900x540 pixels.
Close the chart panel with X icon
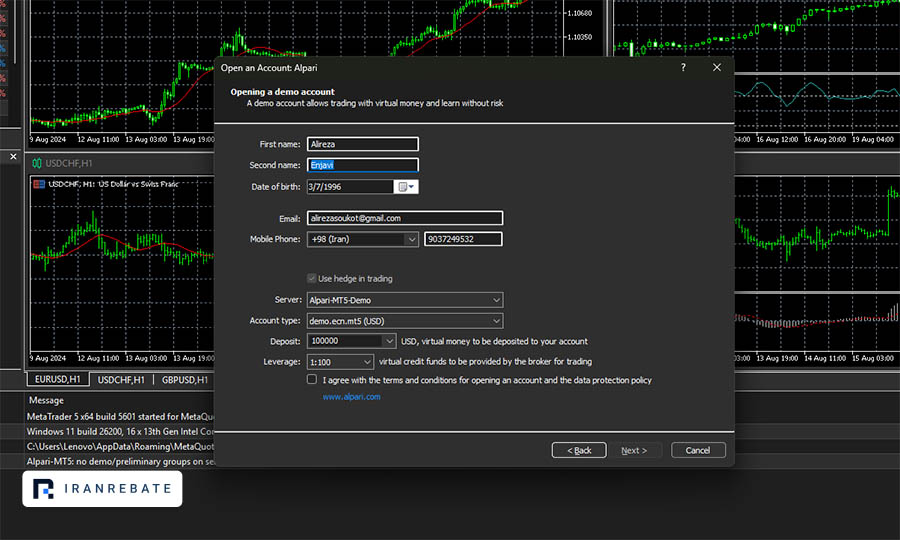click(x=13, y=156)
